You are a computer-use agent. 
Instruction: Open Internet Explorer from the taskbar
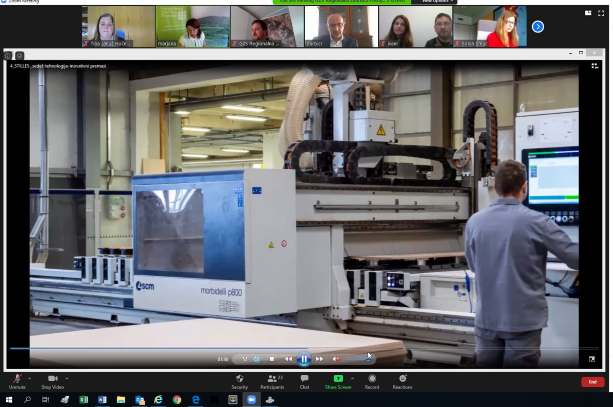point(158,400)
